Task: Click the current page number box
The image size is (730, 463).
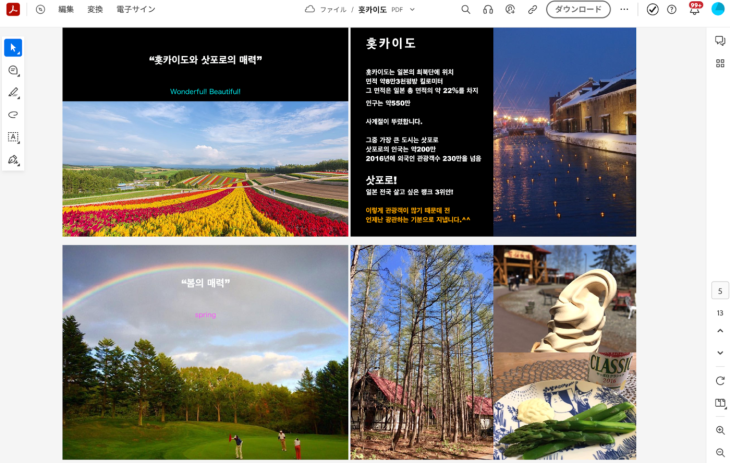Action: tap(720, 291)
